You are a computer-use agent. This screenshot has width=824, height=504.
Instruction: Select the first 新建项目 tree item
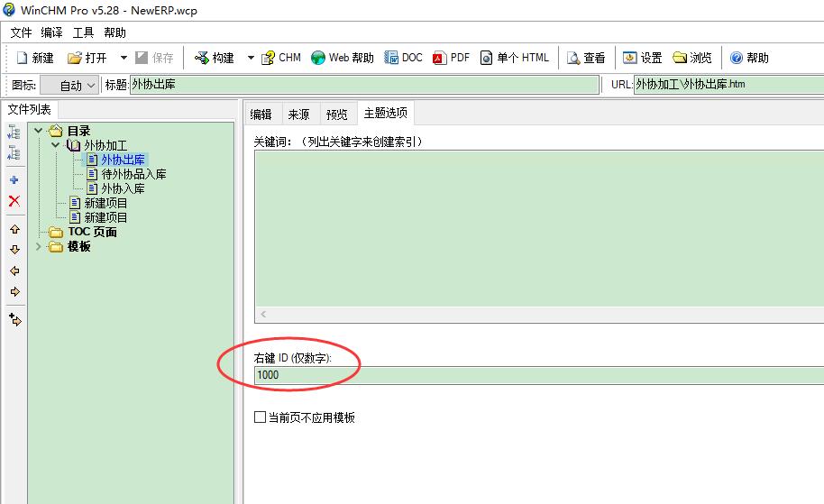pos(105,203)
